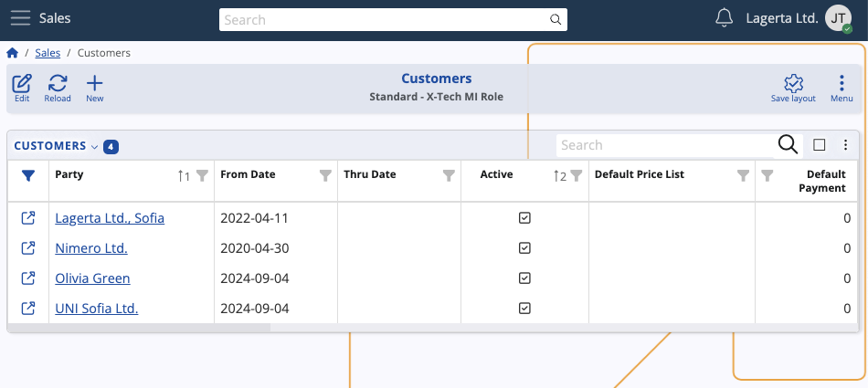
Task: Sort by the Active column header
Action: tap(496, 174)
